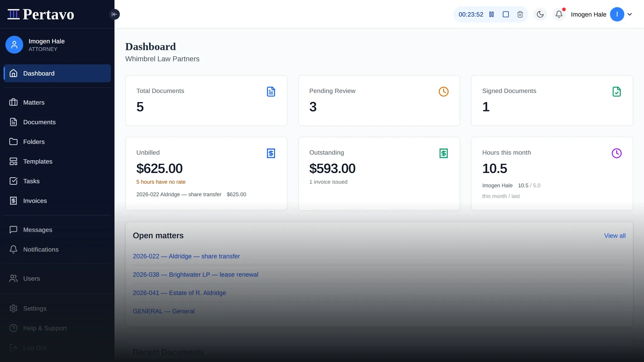Viewport: 644px width, 362px height.
Task: Go to Invoices in sidebar
Action: pyautogui.click(x=57, y=201)
